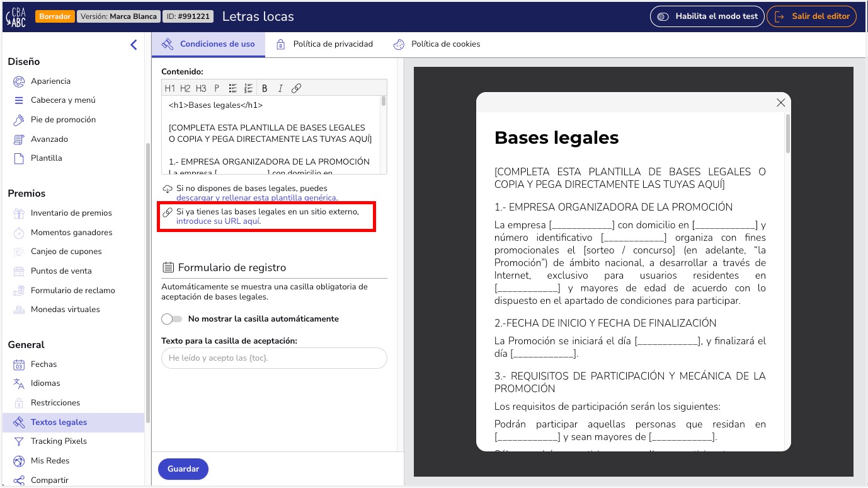Click the Bases legales preview heading
The image size is (868, 488).
pos(557,137)
